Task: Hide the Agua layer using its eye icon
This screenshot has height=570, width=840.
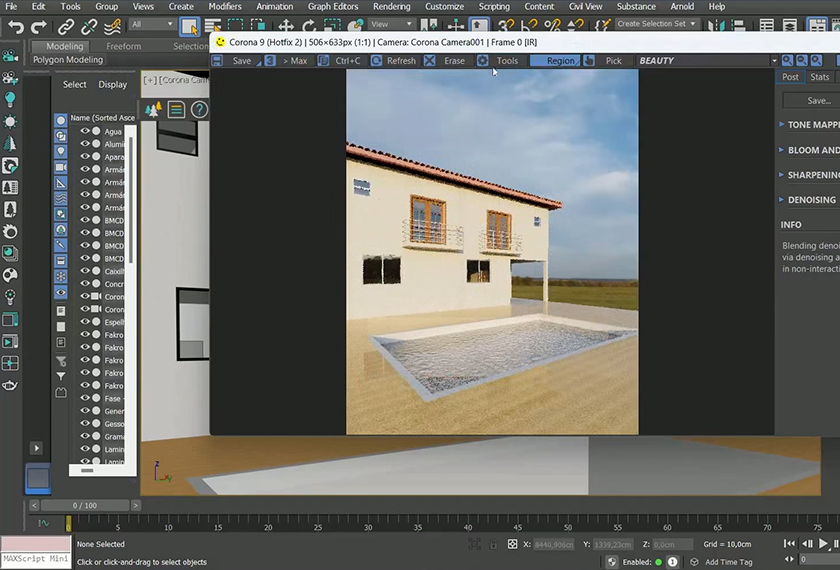Action: point(85,132)
